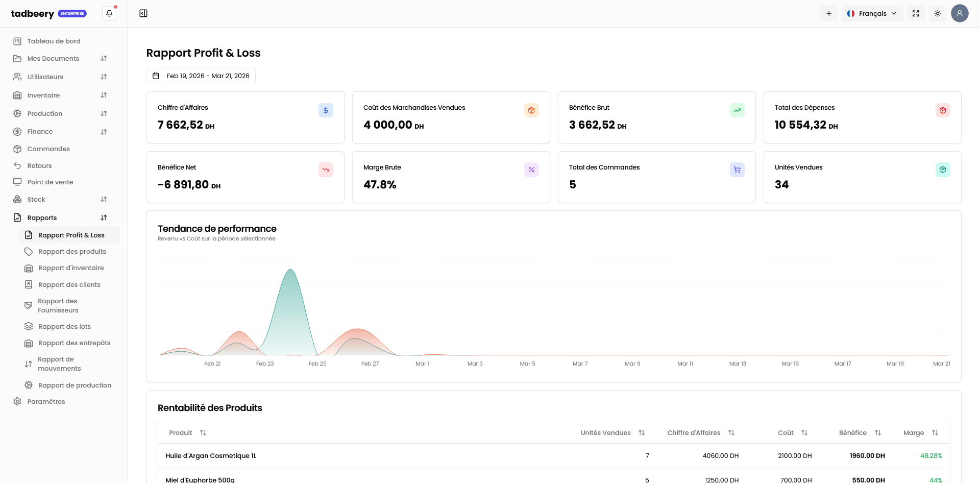Open Rapport de mouvements

(x=59, y=364)
